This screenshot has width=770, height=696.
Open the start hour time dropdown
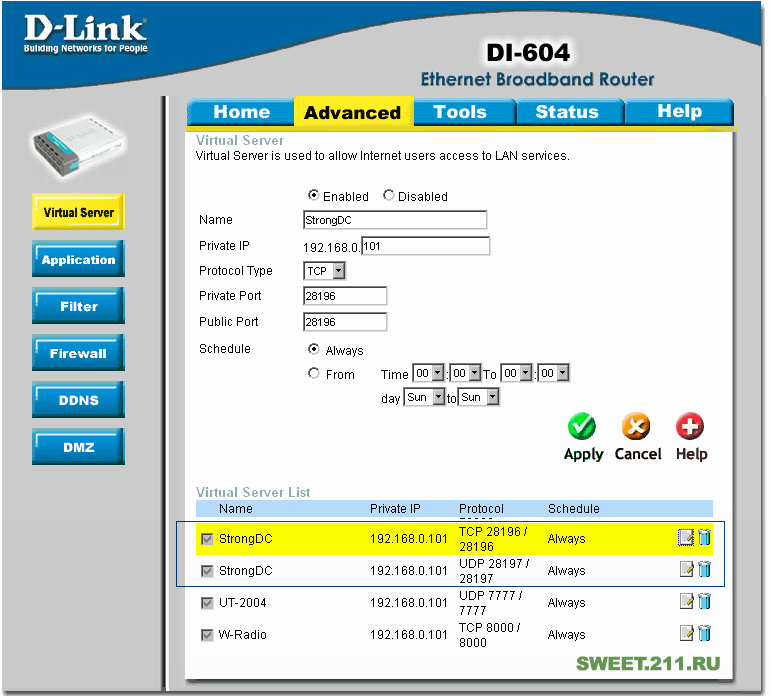(x=429, y=373)
